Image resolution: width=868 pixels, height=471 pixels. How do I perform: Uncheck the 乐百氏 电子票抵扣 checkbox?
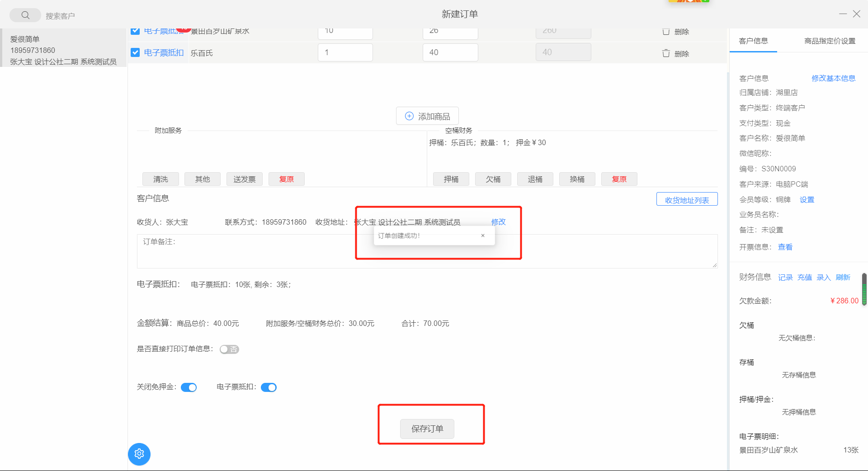(135, 52)
